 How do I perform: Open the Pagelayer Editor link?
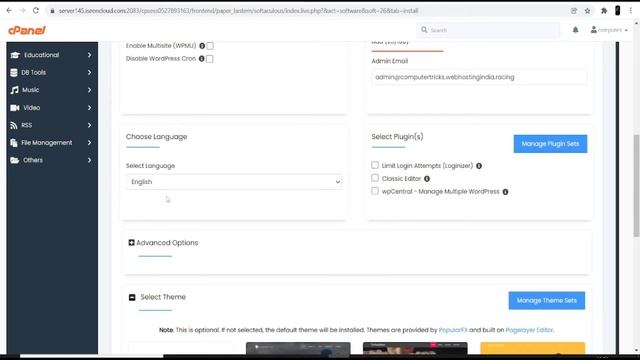click(x=529, y=330)
